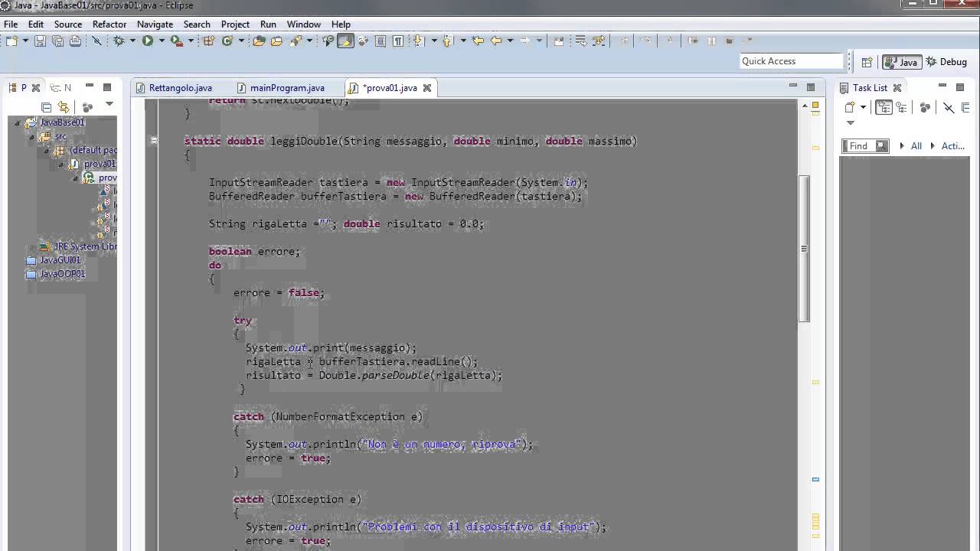Toggle Show Whitespace Characters pilcrow icon
The height and width of the screenshot is (551, 980).
[x=398, y=41]
